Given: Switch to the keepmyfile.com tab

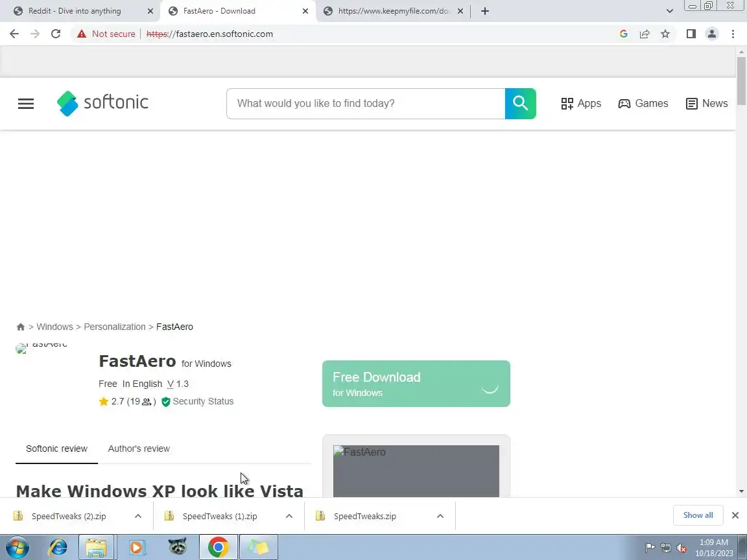Looking at the screenshot, I should click(393, 11).
